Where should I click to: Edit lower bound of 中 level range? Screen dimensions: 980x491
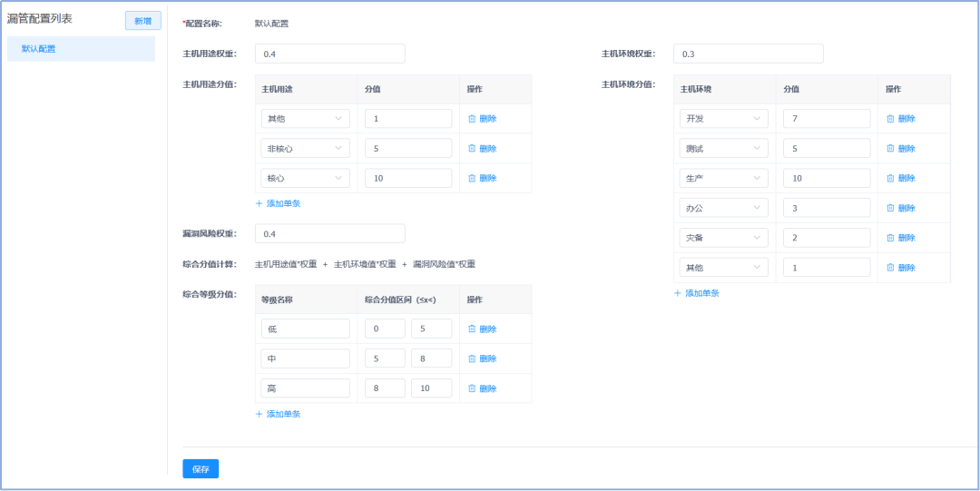click(x=385, y=358)
